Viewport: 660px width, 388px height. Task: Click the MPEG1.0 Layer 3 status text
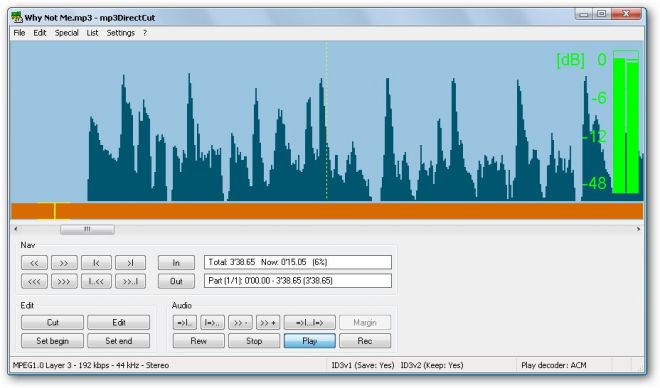pyautogui.click(x=91, y=365)
